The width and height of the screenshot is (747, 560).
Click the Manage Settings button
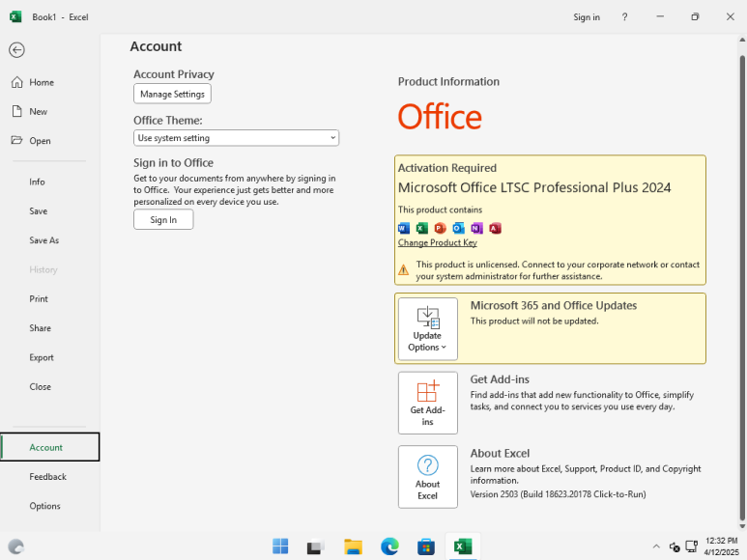click(x=172, y=94)
